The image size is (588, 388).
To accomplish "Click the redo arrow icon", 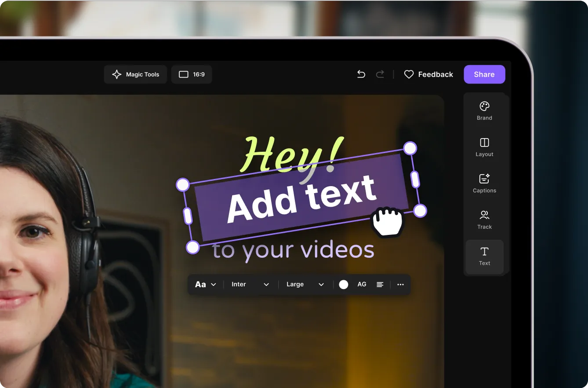I will (x=380, y=74).
